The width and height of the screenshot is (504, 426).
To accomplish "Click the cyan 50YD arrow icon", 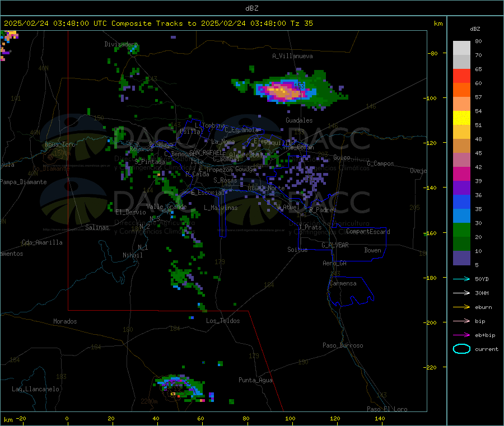I will (x=461, y=279).
